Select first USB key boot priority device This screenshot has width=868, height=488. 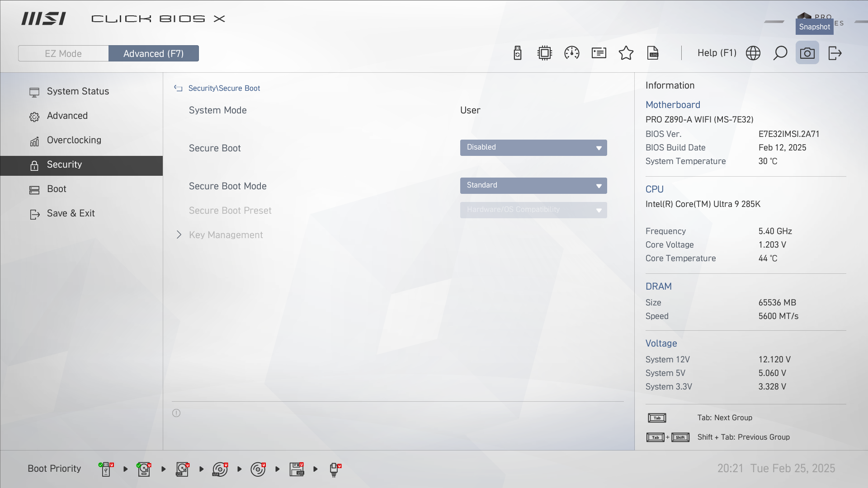coord(106,469)
